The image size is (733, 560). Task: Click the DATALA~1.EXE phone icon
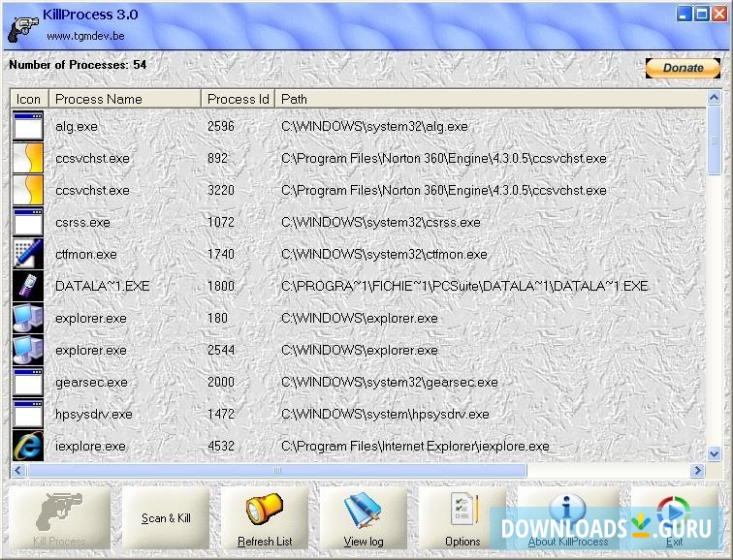[28, 286]
